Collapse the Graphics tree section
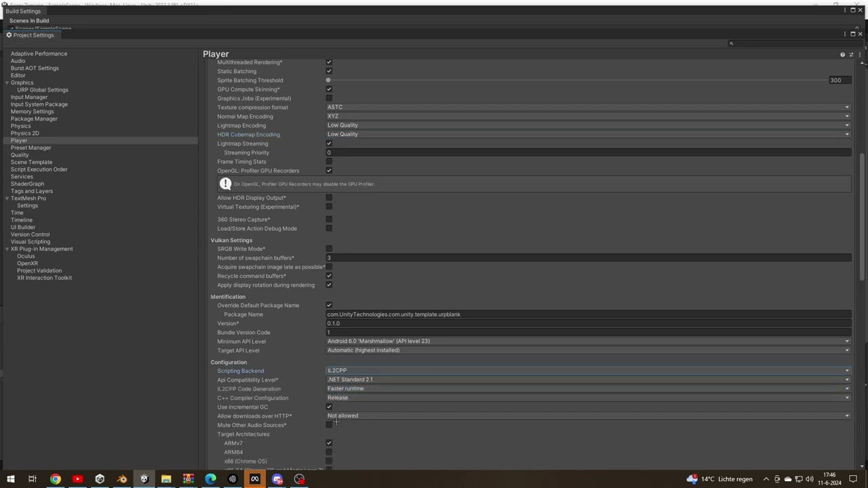Viewport: 868px width, 488px height. pos(7,83)
